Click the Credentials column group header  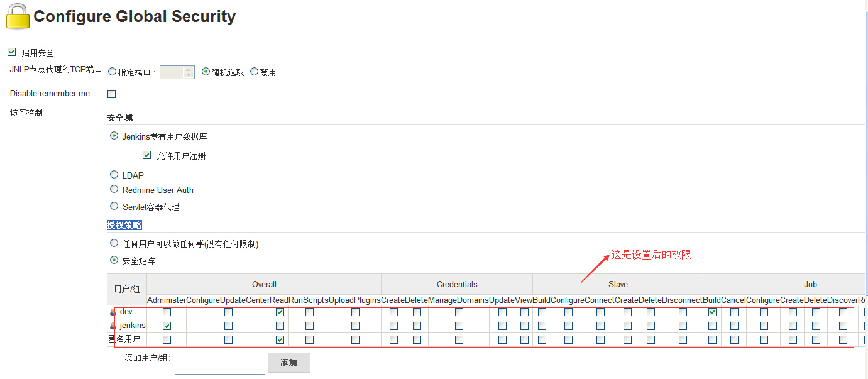point(457,285)
